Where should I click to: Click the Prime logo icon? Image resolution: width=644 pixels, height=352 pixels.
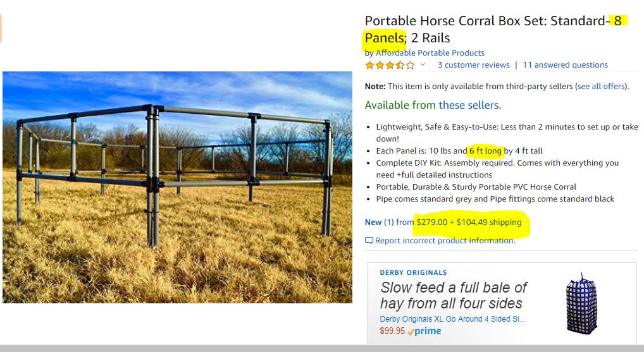424,331
